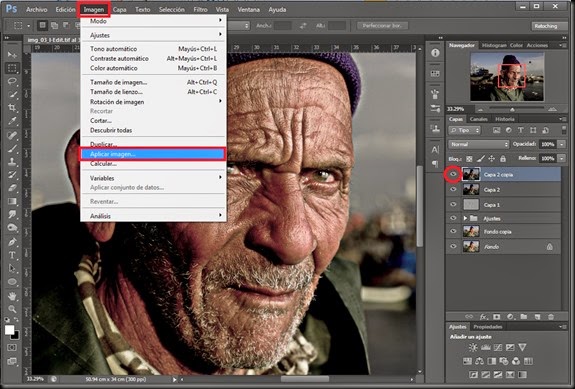Screen dimensions: 575x389
Task: Choose Aplicar imagen from the menu
Action: pyautogui.click(x=153, y=154)
